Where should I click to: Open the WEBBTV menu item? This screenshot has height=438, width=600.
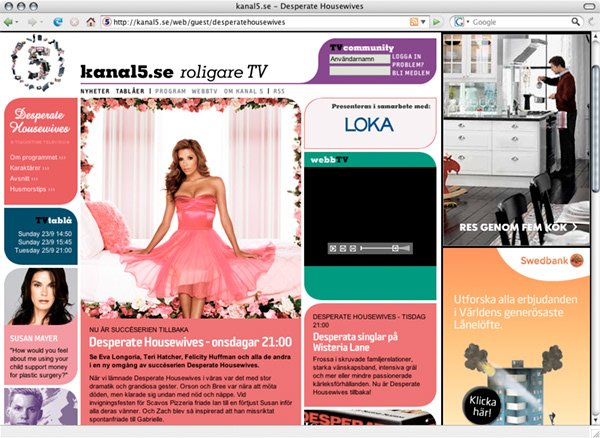(x=204, y=91)
